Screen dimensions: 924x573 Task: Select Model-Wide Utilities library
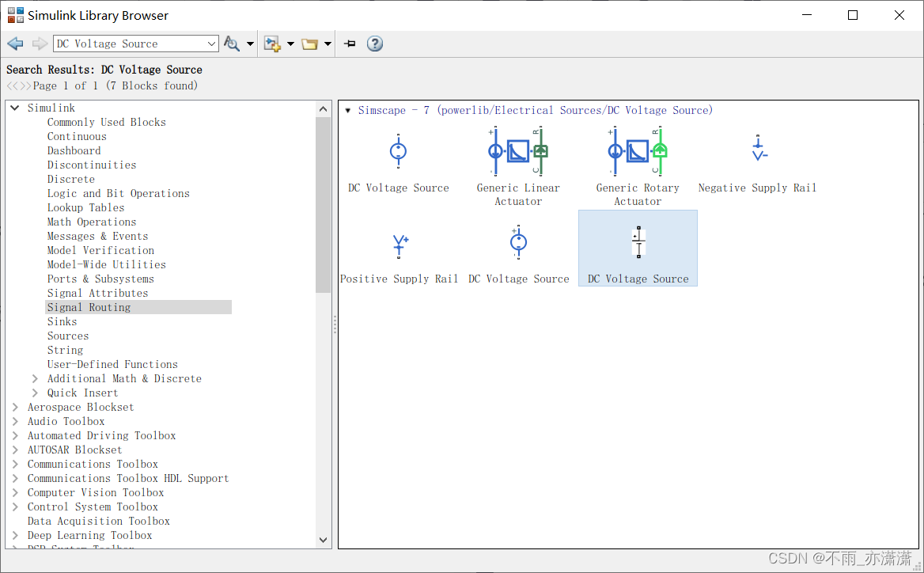click(x=107, y=264)
